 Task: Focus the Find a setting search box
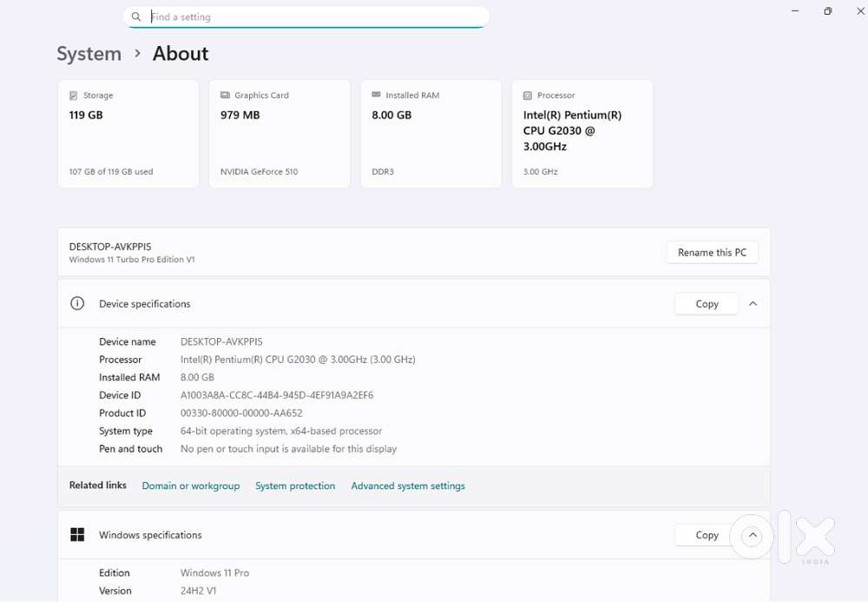[312, 17]
